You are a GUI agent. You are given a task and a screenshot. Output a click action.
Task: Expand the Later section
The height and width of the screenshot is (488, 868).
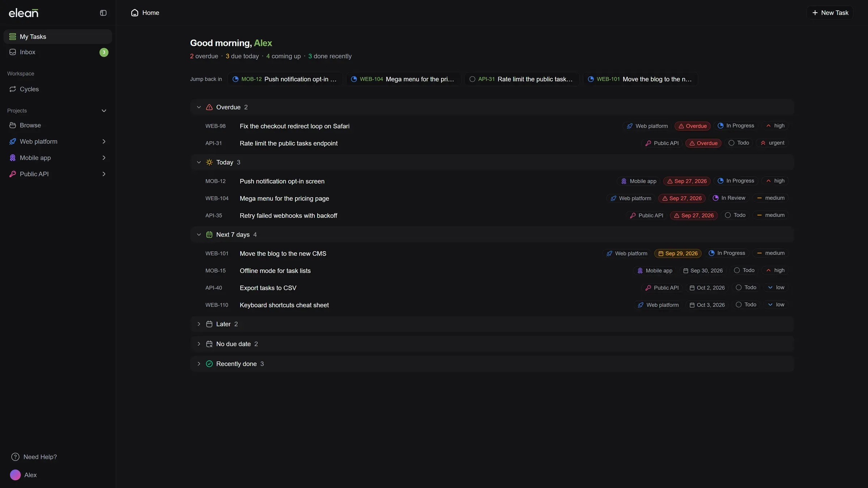tap(199, 324)
